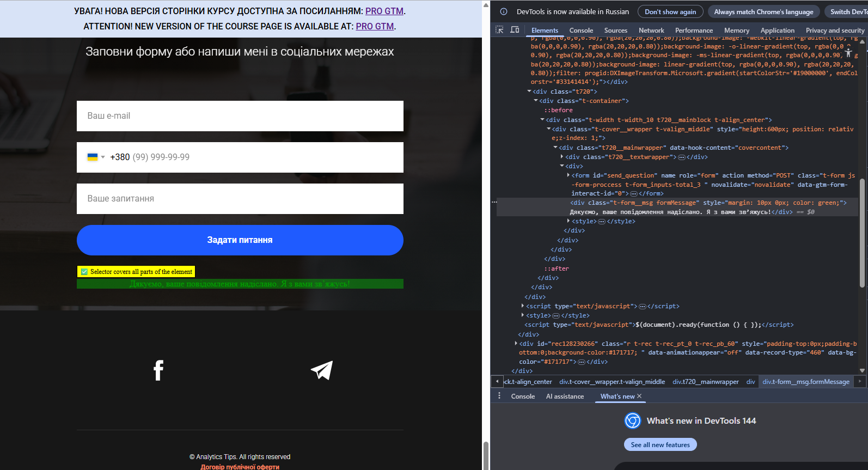
Task: Click the down arrow of the Elements panel scrollbar
Action: point(862,370)
